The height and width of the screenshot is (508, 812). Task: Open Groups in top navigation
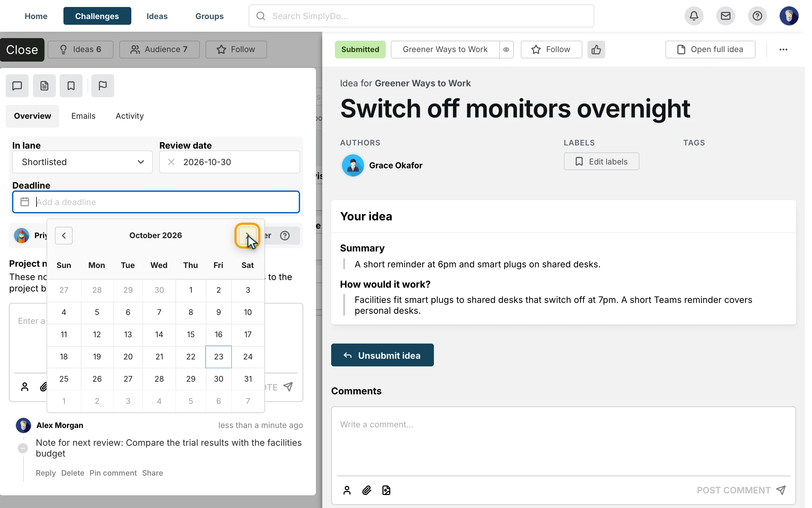[209, 16]
